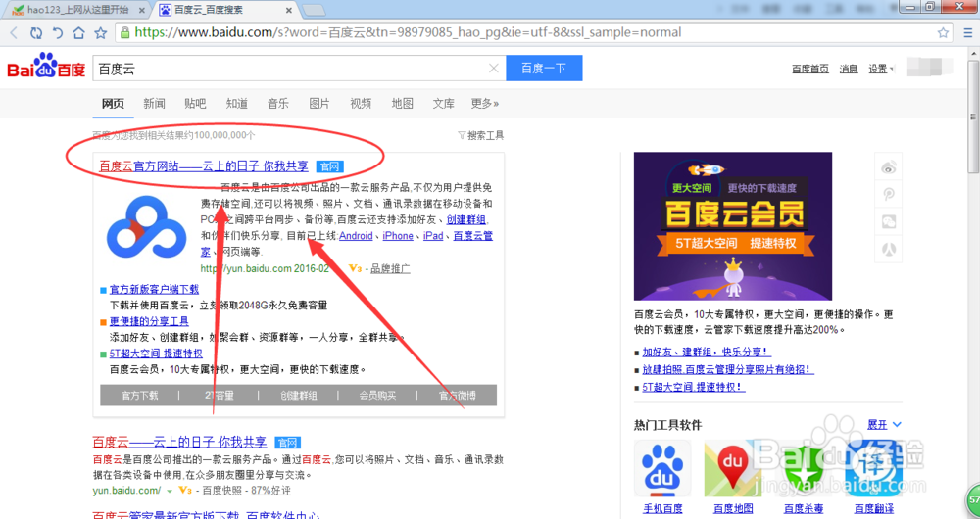Click the browser back arrow
Viewport: 980px width, 519px height.
[x=15, y=33]
